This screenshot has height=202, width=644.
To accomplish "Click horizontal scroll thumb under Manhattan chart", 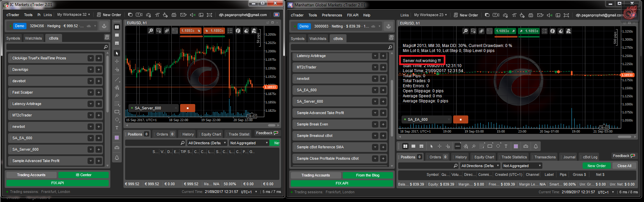I will 625,137.
